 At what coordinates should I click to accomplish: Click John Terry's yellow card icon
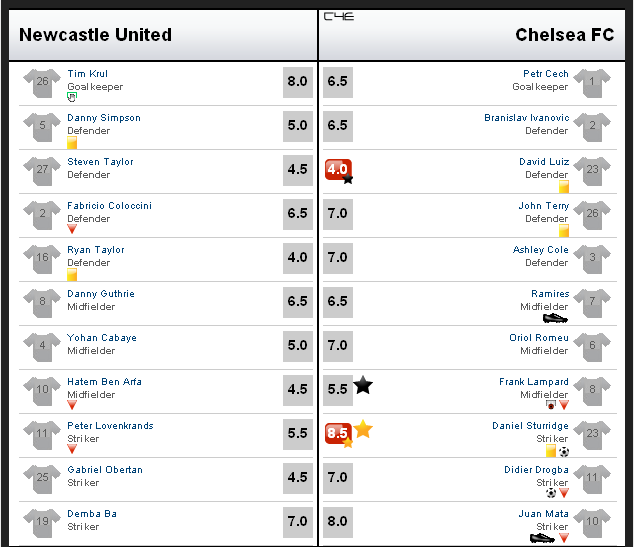click(x=564, y=231)
